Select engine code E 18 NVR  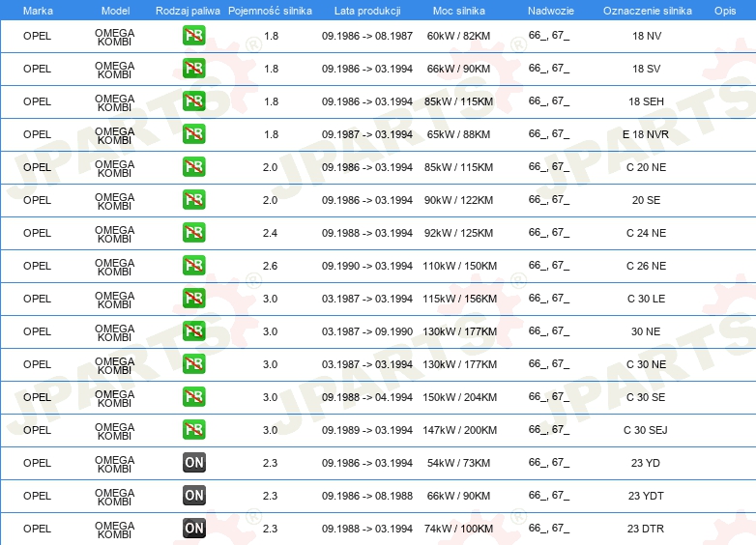tap(646, 134)
